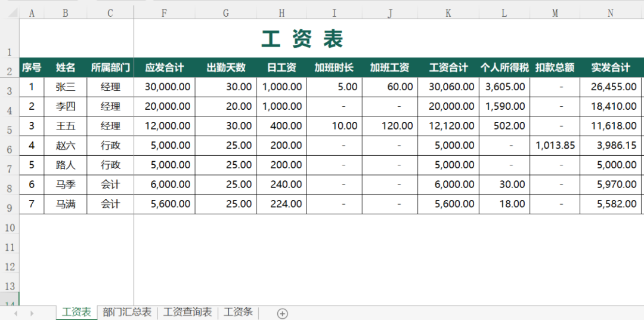The width and height of the screenshot is (644, 320).
Task: Select overtime hours cell 10.00
Action: pos(335,126)
